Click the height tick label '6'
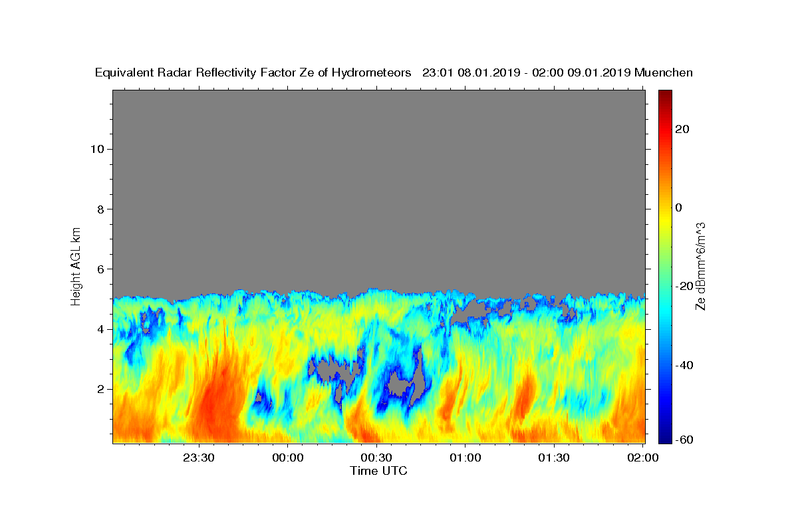This screenshot has height=532, width=798. coord(99,269)
